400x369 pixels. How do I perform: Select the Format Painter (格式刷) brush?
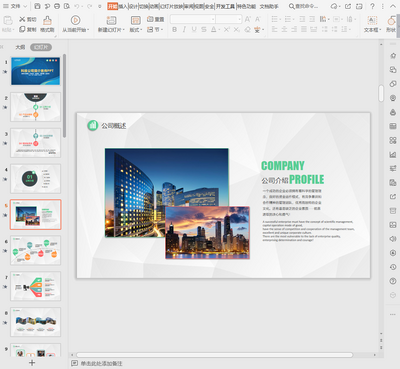[47, 21]
